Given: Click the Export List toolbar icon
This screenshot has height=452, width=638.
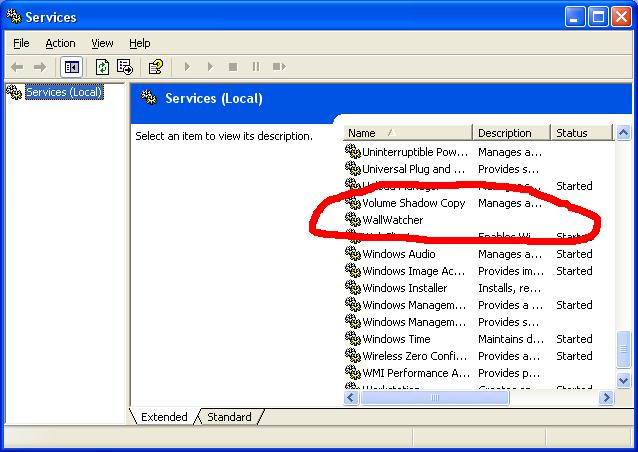Looking at the screenshot, I should 125,67.
